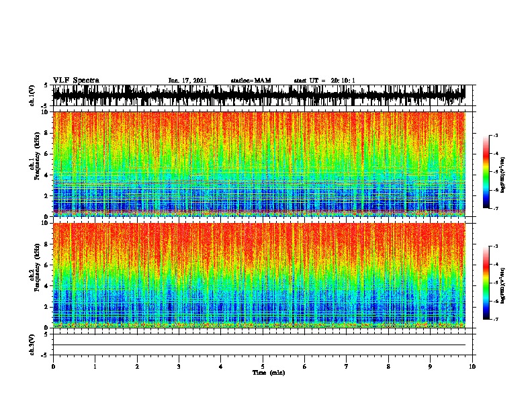
Task: Click the "Time (min)" axis label
Action: tap(269, 373)
